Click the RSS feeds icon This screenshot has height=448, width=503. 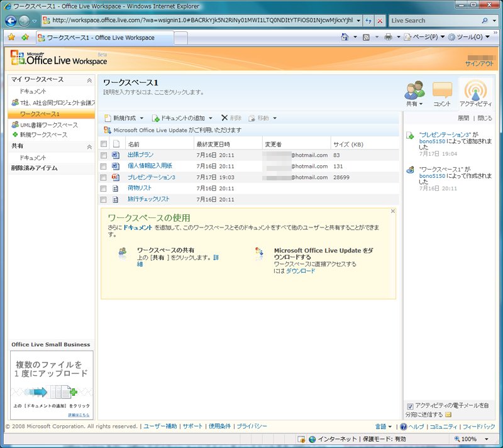[366, 37]
